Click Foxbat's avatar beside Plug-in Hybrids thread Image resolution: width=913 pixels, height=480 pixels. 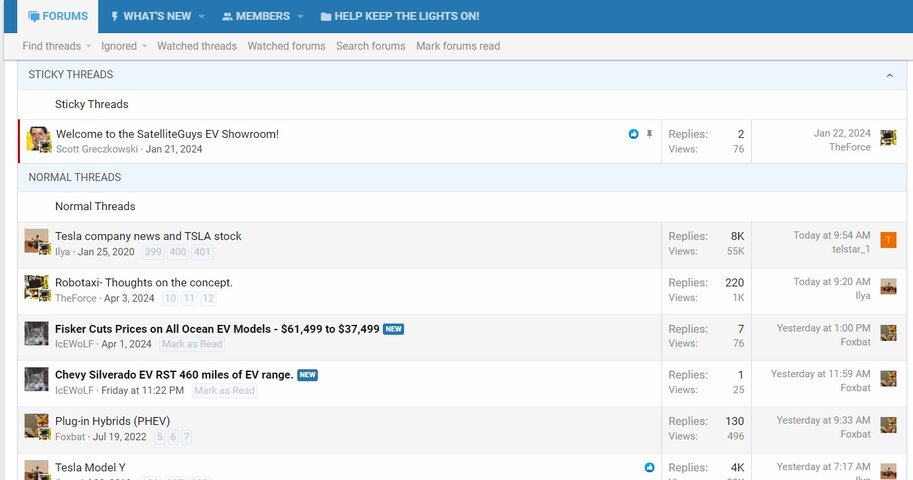37,426
